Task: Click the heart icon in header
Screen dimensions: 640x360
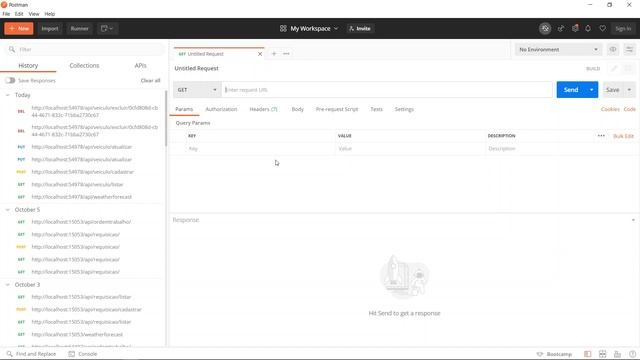Action: 602,29
